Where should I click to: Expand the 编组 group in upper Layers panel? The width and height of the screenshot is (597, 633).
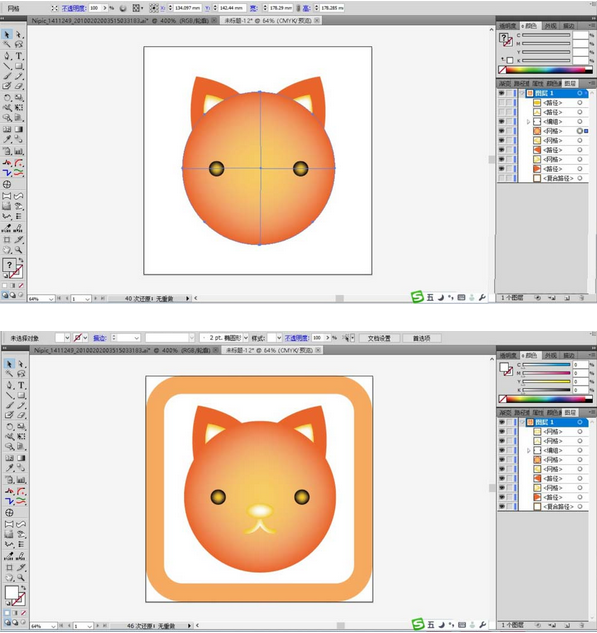528,122
